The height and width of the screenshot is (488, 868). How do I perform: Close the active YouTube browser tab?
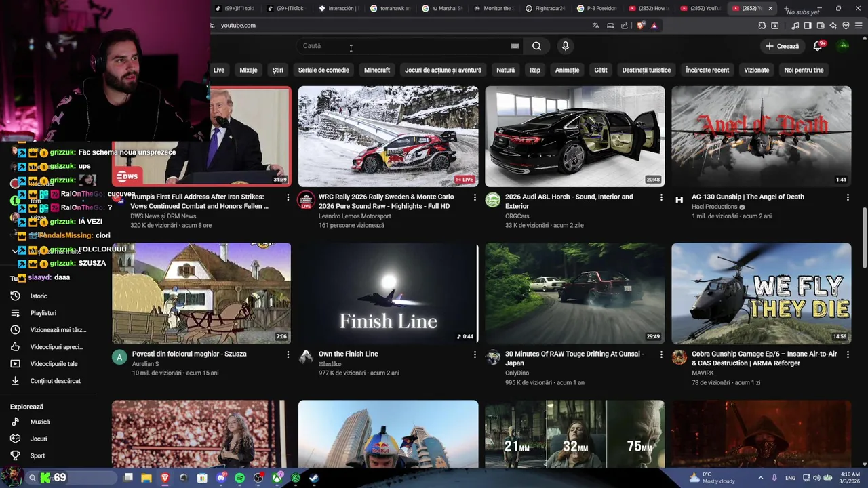tap(770, 9)
